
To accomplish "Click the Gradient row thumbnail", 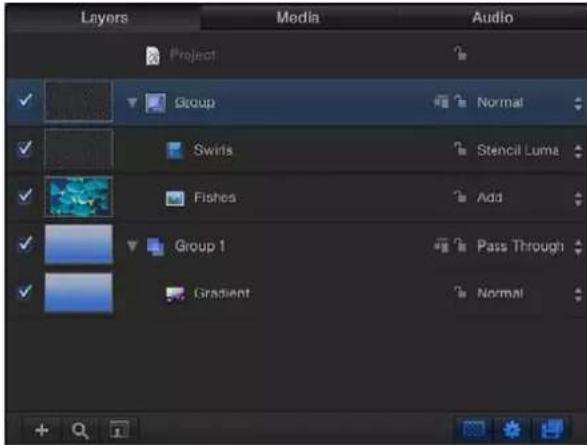I will coord(79,293).
